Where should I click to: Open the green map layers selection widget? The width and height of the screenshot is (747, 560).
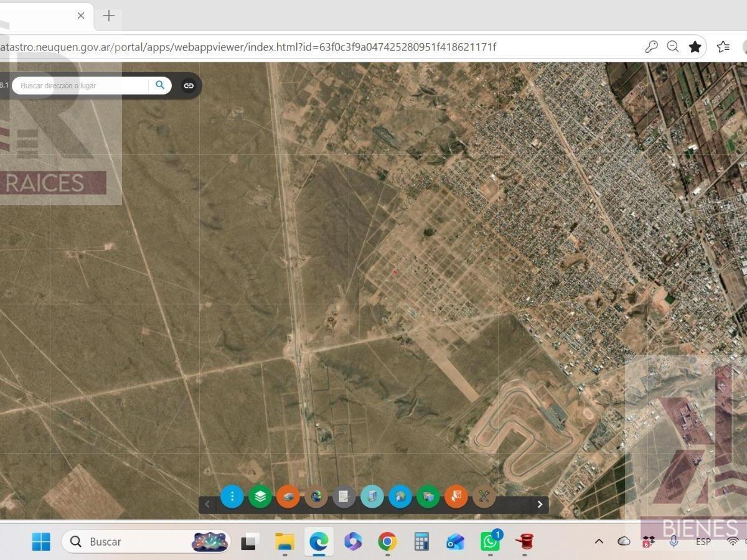[x=428, y=497]
